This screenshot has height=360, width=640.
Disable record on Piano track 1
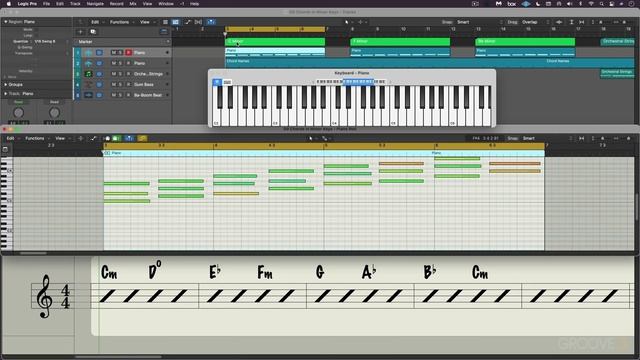click(x=128, y=53)
